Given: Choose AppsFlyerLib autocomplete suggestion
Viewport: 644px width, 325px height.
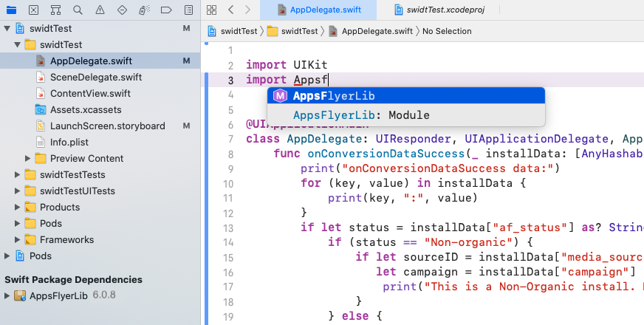Looking at the screenshot, I should (405, 96).
